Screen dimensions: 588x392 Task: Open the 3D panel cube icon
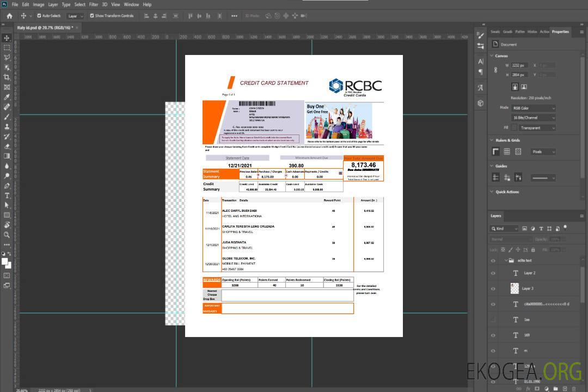pos(480,103)
